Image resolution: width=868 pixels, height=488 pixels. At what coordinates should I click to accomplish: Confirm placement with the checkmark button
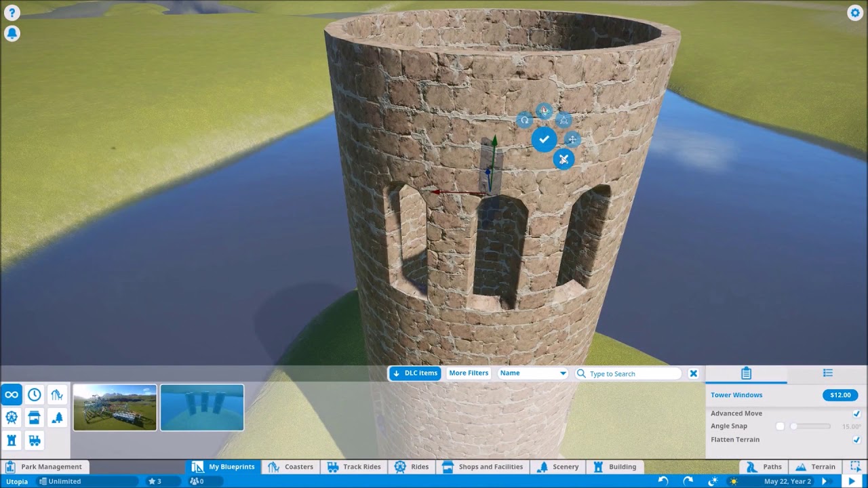pos(544,139)
